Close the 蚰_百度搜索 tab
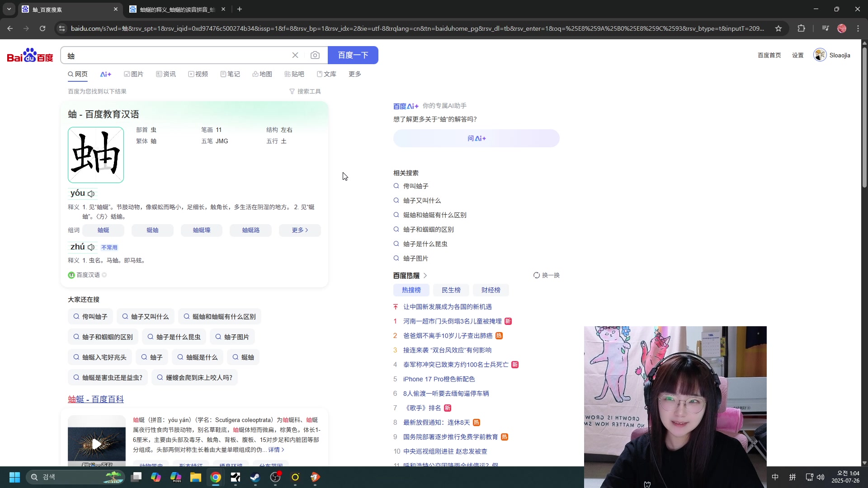Image resolution: width=868 pixels, height=488 pixels. pos(115,9)
